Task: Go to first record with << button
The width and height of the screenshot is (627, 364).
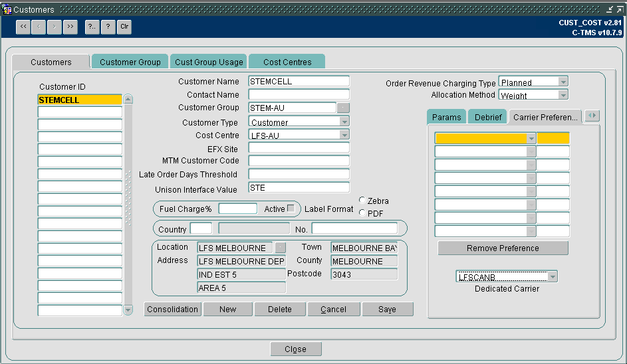Action: (23, 27)
